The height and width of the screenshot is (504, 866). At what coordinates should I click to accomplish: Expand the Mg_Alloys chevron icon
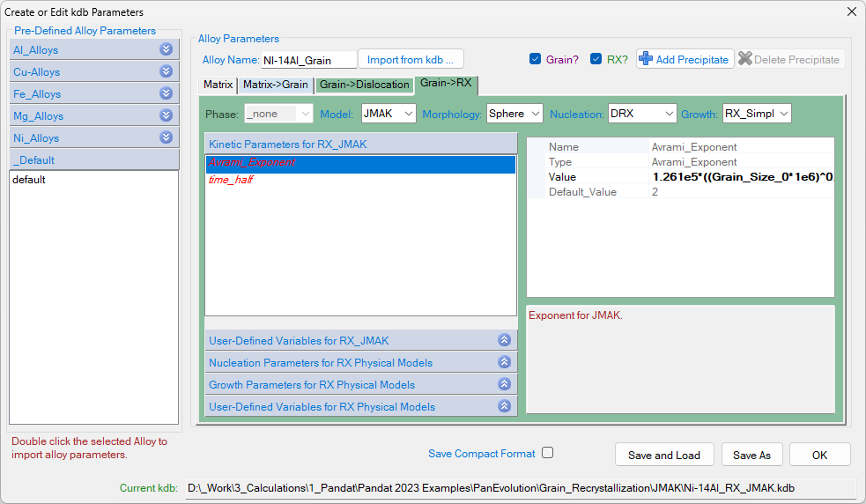pyautogui.click(x=166, y=115)
